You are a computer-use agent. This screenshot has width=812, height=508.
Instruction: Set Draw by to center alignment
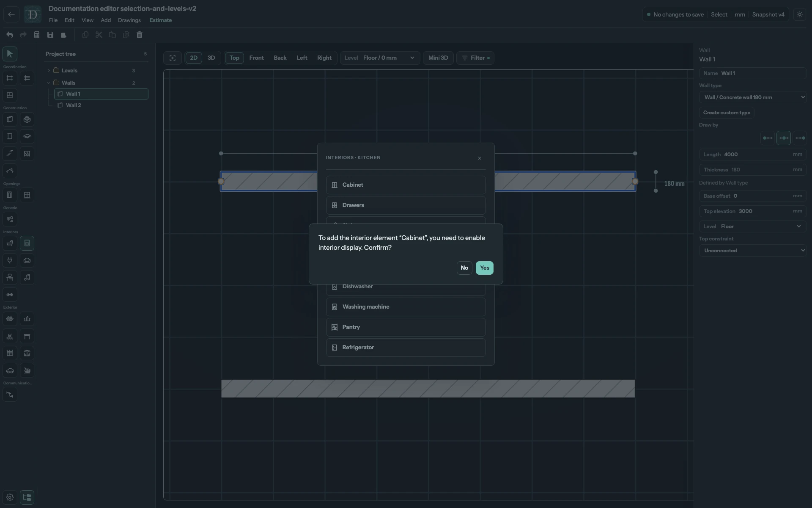click(784, 138)
